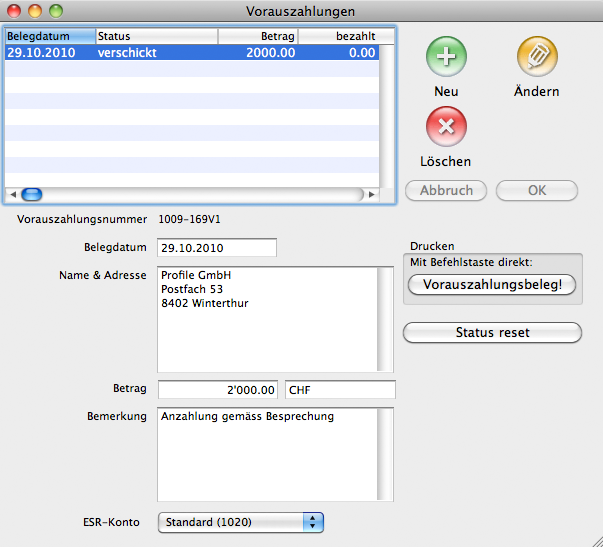Click the bezahlt column header
The width and height of the screenshot is (603, 547).
(x=338, y=36)
